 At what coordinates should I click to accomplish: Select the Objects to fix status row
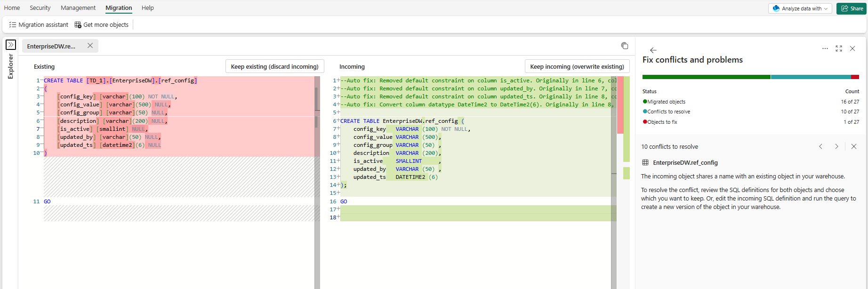pos(751,122)
